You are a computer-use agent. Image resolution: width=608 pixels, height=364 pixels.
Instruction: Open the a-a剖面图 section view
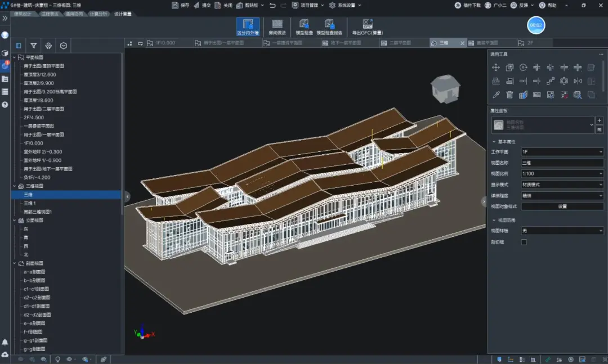(x=34, y=272)
